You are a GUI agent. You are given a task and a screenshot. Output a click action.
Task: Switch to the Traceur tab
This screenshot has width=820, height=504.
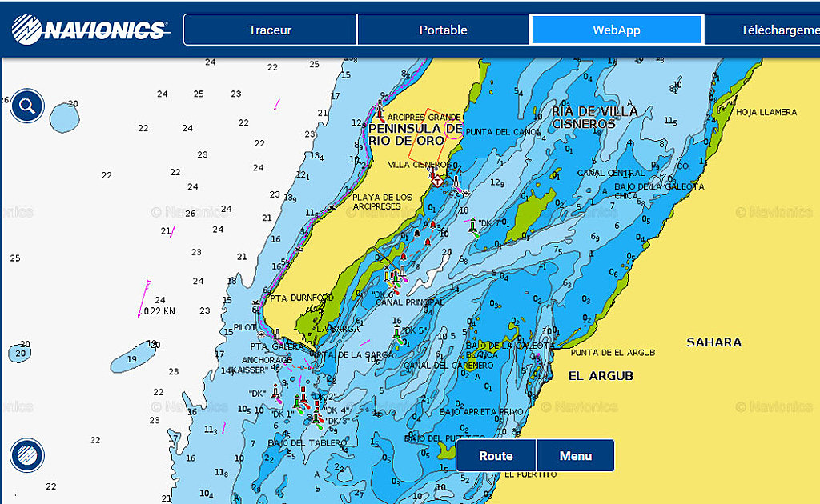[x=270, y=30]
